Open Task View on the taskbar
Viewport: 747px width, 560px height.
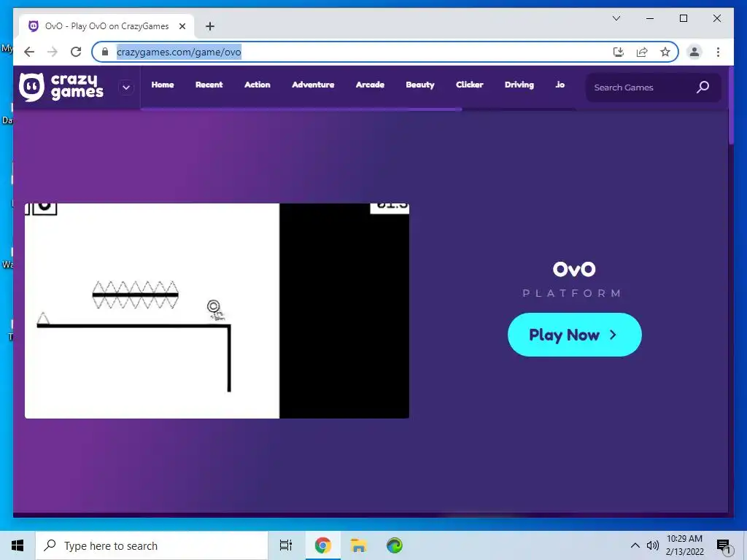point(286,545)
